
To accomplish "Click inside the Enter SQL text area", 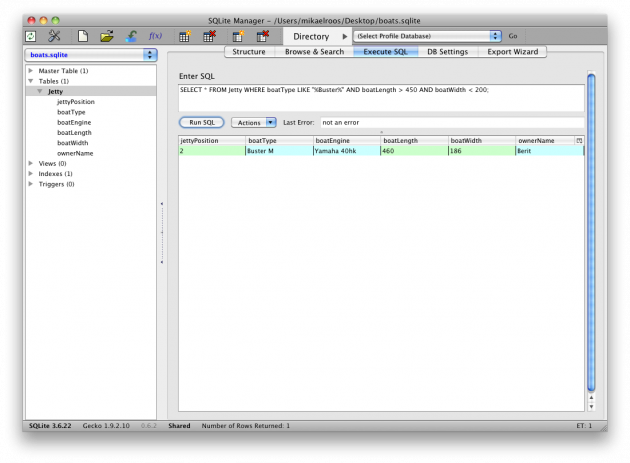I will tap(381, 98).
